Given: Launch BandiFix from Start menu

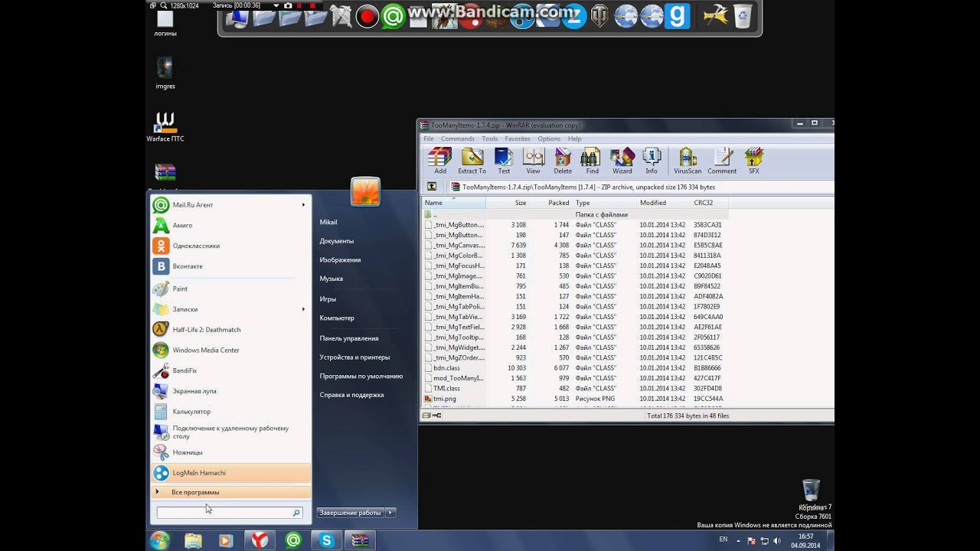Looking at the screenshot, I should pyautogui.click(x=230, y=370).
